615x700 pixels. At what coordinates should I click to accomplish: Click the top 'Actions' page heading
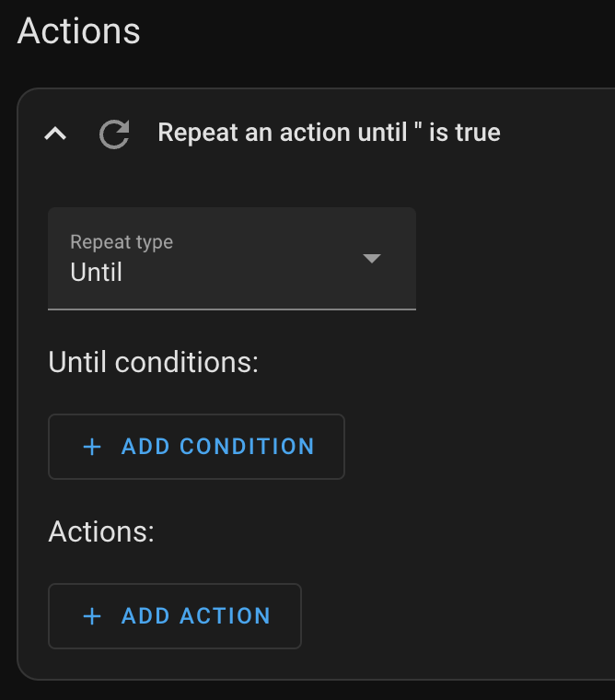pyautogui.click(x=78, y=30)
